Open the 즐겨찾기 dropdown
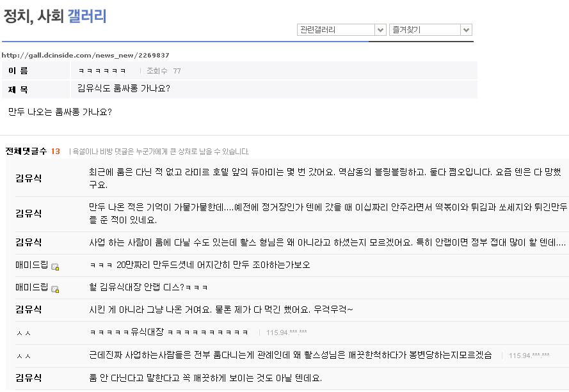This screenshot has height=392, width=569. click(430, 29)
